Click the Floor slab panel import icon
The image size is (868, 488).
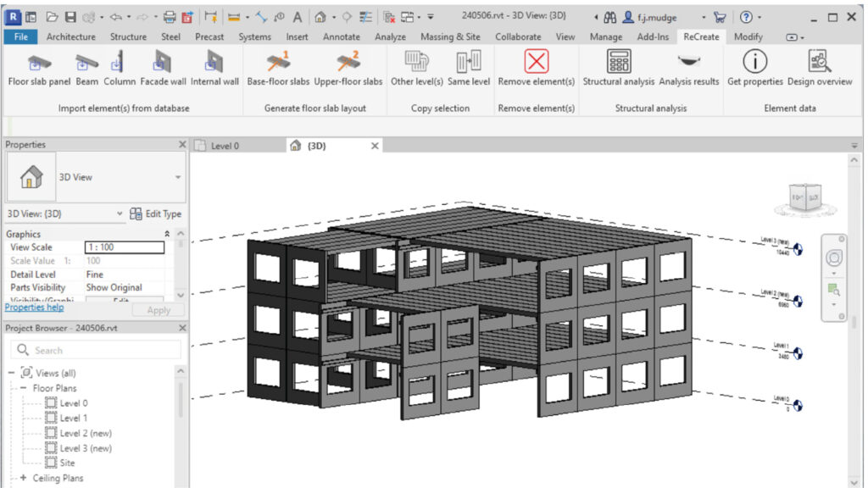pyautogui.click(x=39, y=63)
